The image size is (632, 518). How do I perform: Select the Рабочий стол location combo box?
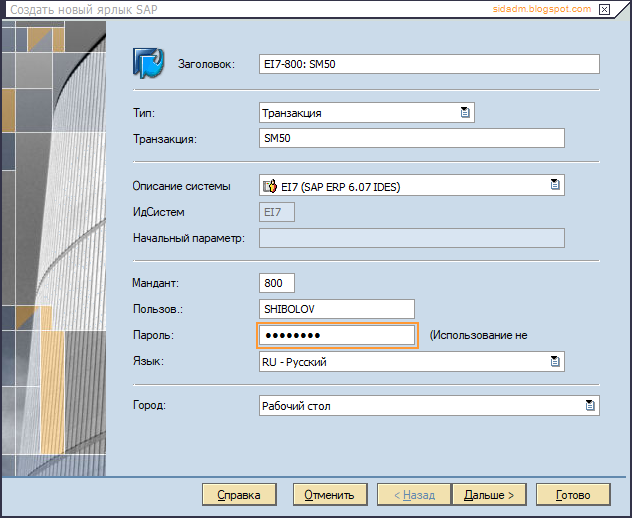coord(429,406)
